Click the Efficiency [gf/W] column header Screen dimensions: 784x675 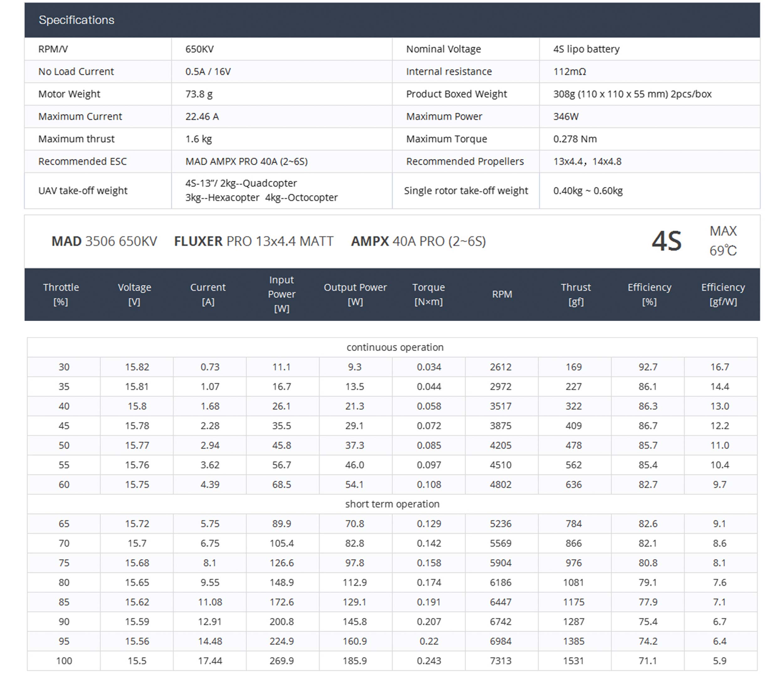(723, 294)
